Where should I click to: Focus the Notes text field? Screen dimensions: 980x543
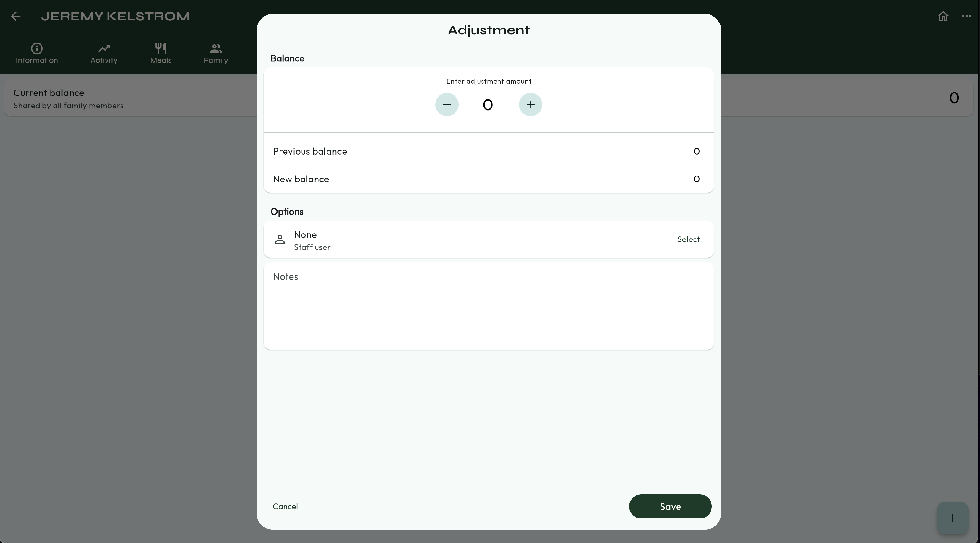tap(488, 306)
